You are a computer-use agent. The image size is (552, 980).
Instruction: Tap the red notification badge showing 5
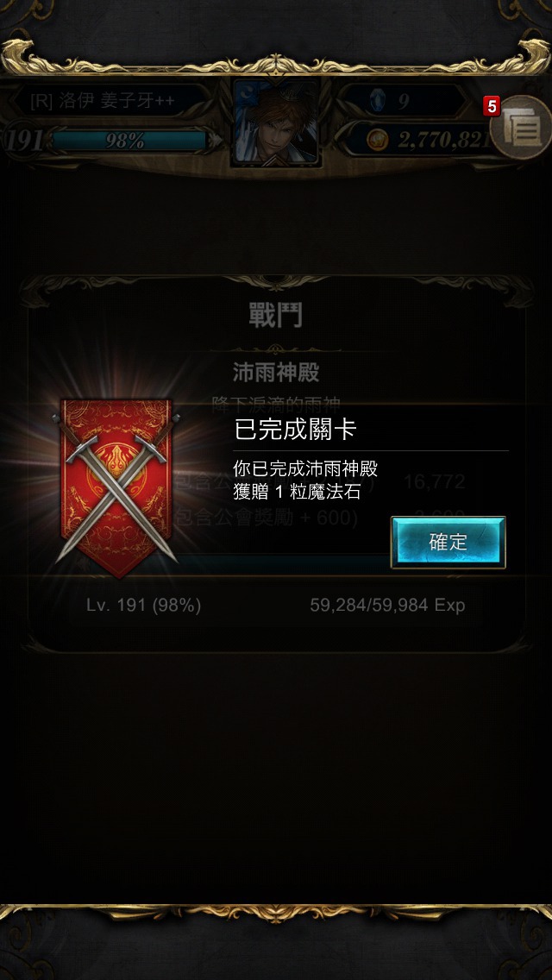(492, 107)
